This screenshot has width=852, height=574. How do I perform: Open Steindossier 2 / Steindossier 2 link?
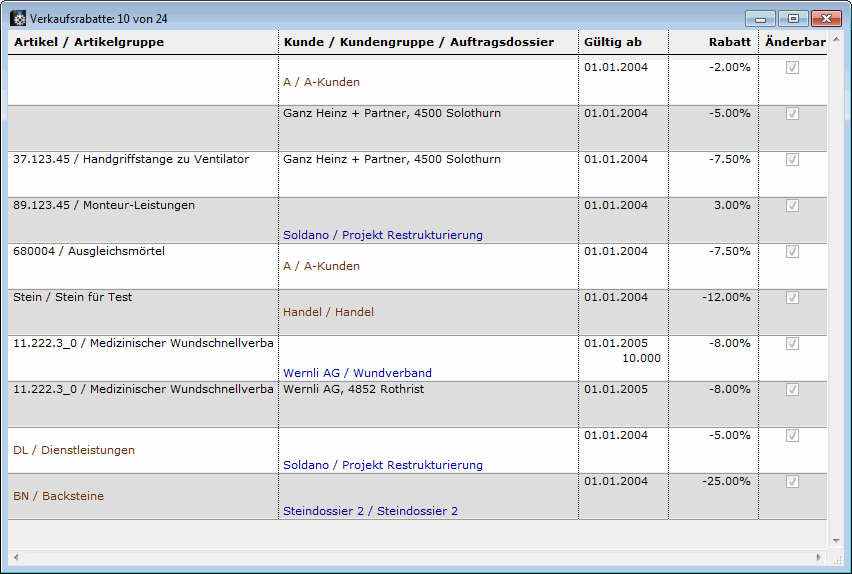[370, 511]
